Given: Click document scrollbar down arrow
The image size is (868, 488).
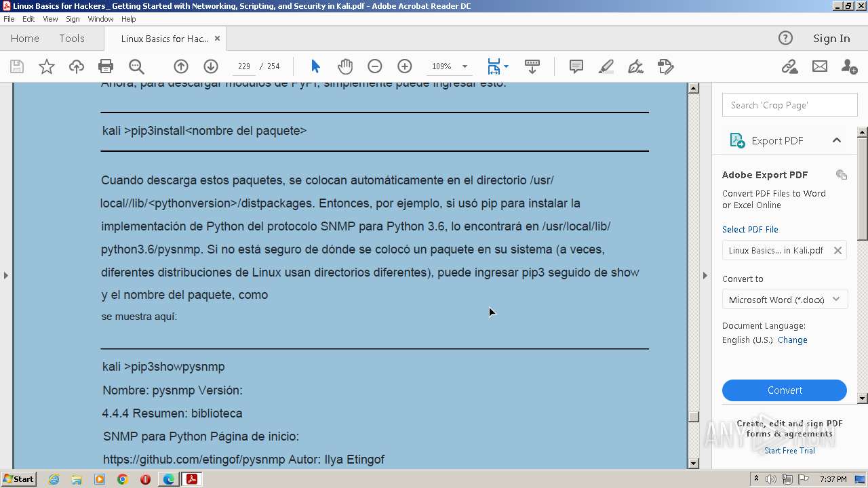Looking at the screenshot, I should [693, 464].
